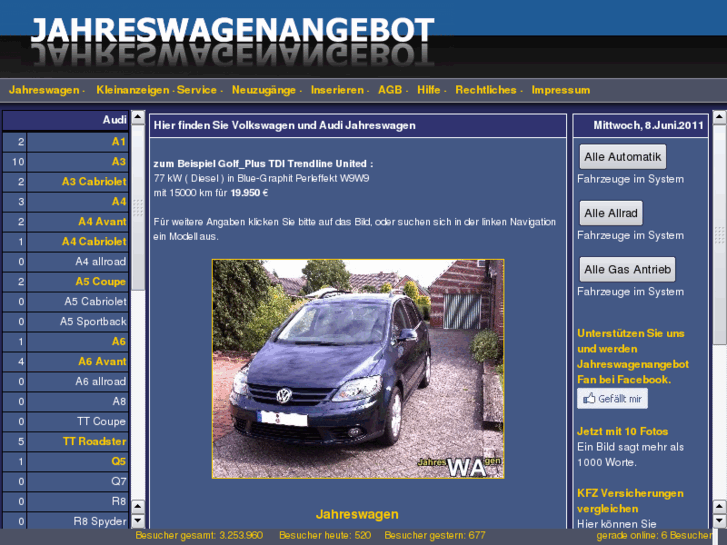Screen dimensions: 727x545
Task: Click the Alle Gas Antrieb button
Action: (627, 269)
